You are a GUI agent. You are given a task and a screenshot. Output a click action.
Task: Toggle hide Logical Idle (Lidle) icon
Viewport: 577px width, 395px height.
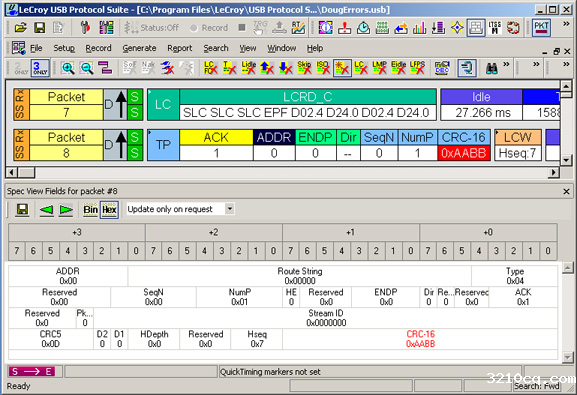point(248,68)
